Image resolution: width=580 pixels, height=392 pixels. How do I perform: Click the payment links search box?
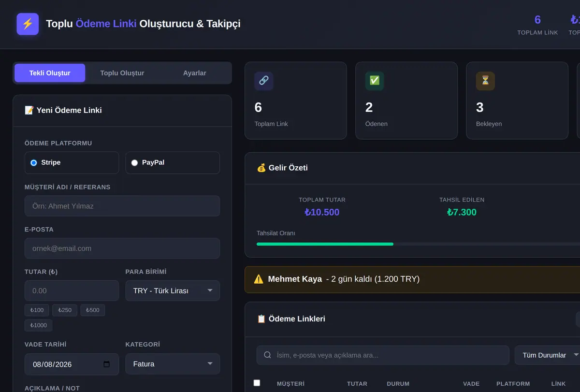click(x=383, y=355)
